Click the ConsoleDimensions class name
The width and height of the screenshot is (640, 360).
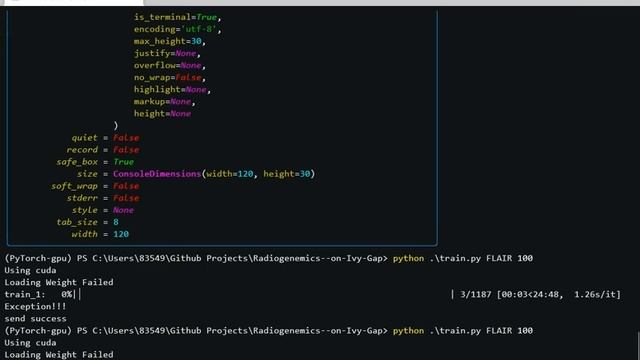[x=157, y=174]
